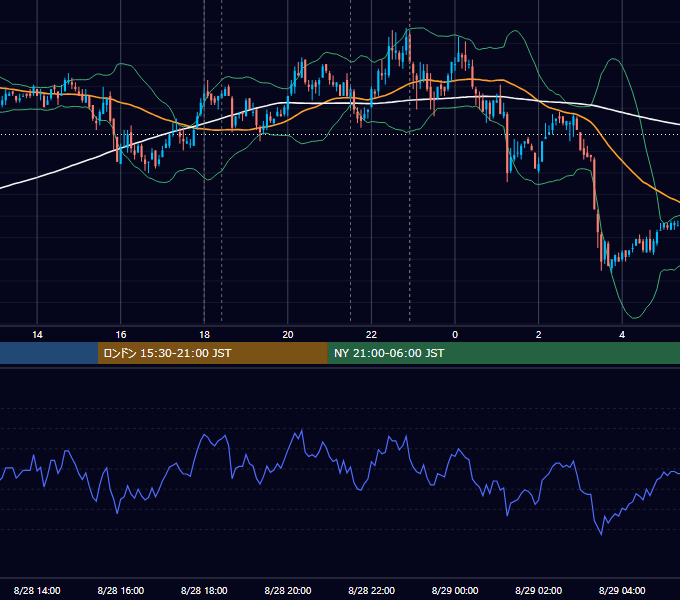Click the hour label 14 on the upper axis
The image size is (680, 600).
coord(37,335)
